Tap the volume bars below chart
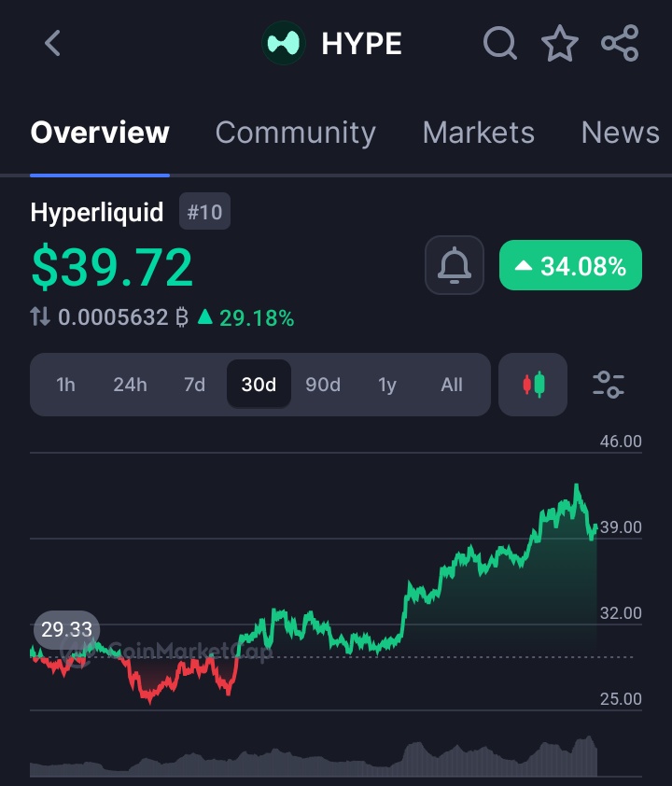This screenshot has width=672, height=786. [x=314, y=757]
